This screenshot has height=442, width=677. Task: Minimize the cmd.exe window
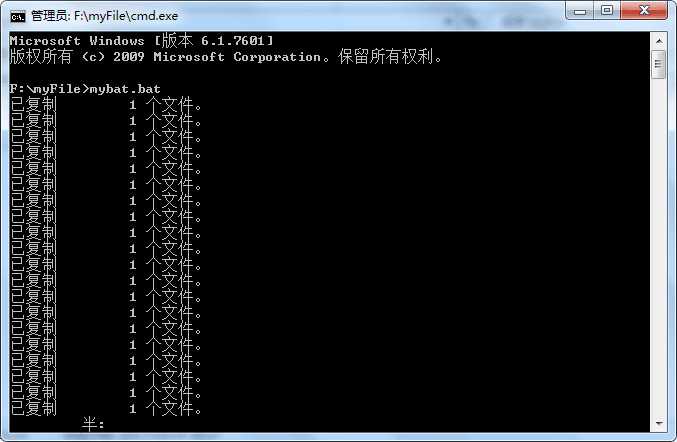580,10
